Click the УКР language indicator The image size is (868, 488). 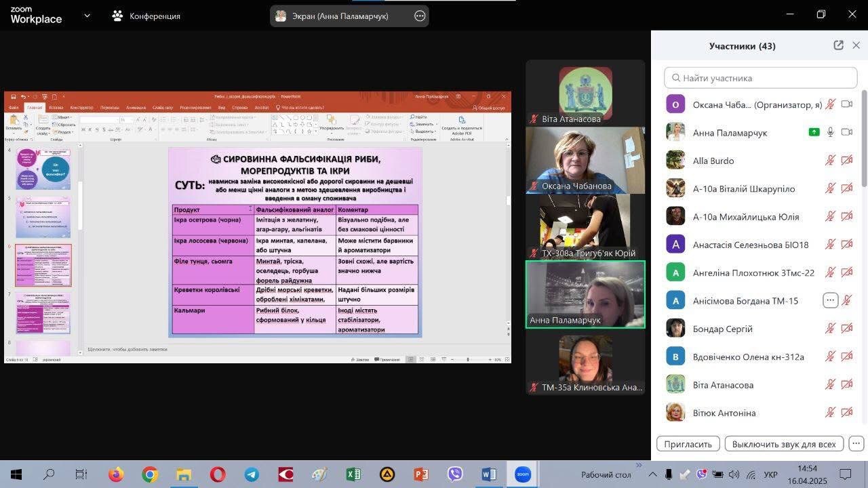770,474
